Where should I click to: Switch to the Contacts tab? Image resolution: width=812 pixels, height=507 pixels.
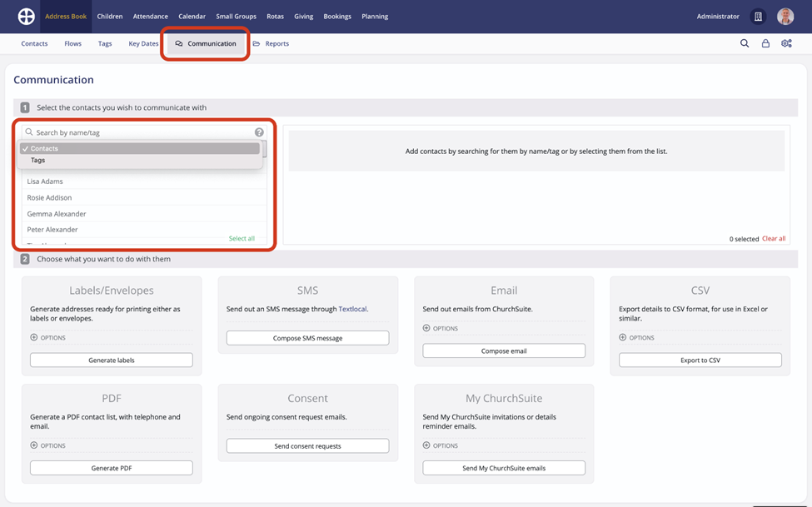tap(34, 44)
